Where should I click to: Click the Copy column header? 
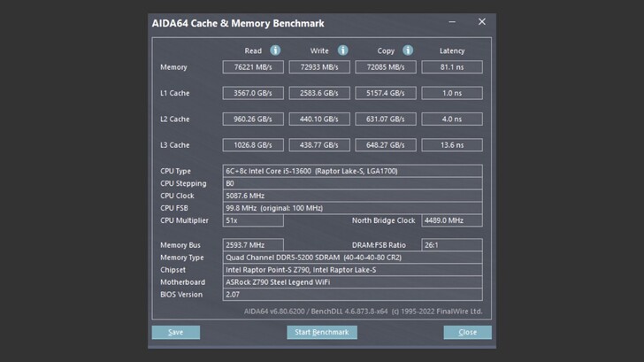pyautogui.click(x=386, y=51)
